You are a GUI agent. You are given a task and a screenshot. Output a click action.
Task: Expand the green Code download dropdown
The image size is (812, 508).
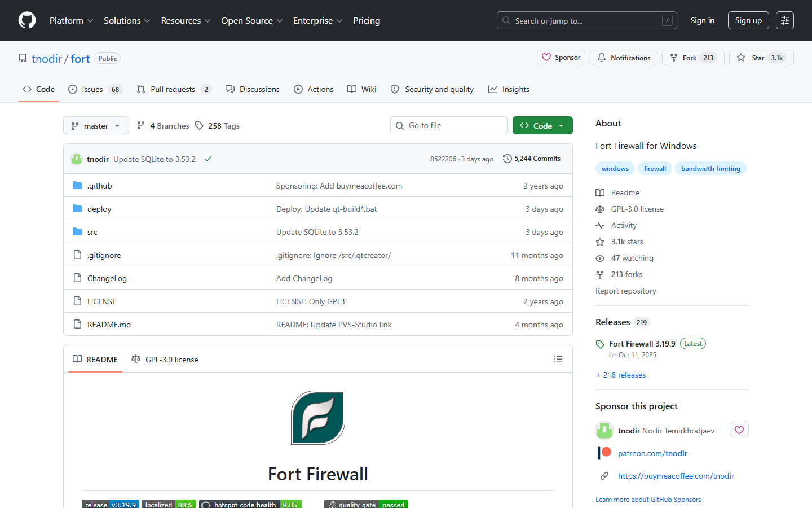tap(542, 125)
